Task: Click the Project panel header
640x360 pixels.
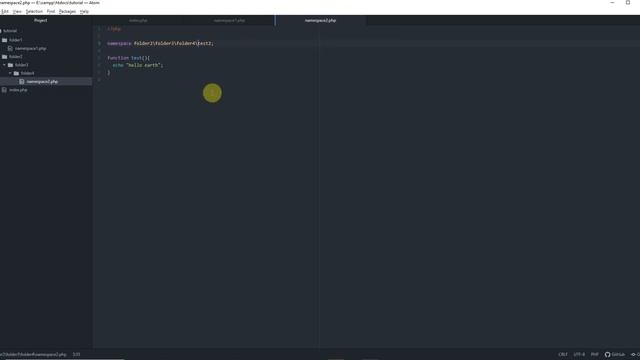Action: click(x=40, y=20)
